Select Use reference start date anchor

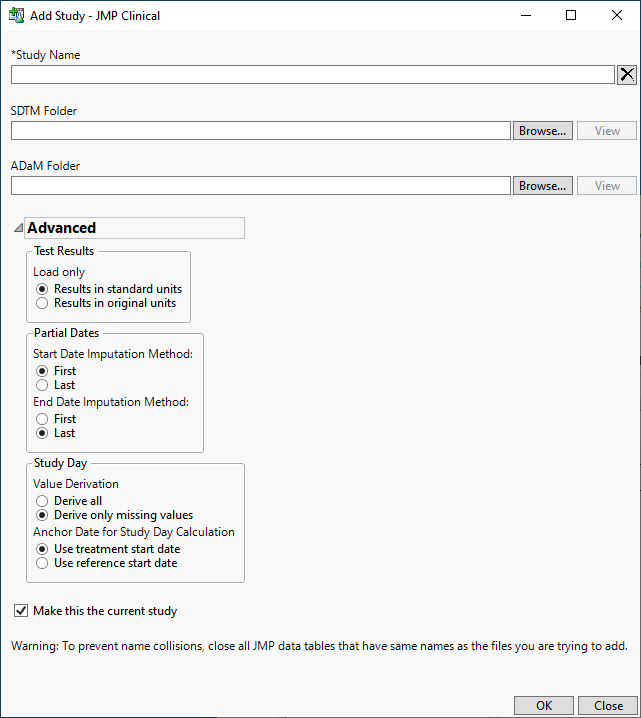click(x=42, y=563)
